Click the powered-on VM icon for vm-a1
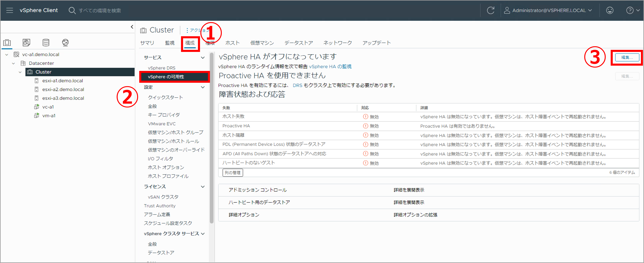This screenshot has height=263, width=644. 37,116
